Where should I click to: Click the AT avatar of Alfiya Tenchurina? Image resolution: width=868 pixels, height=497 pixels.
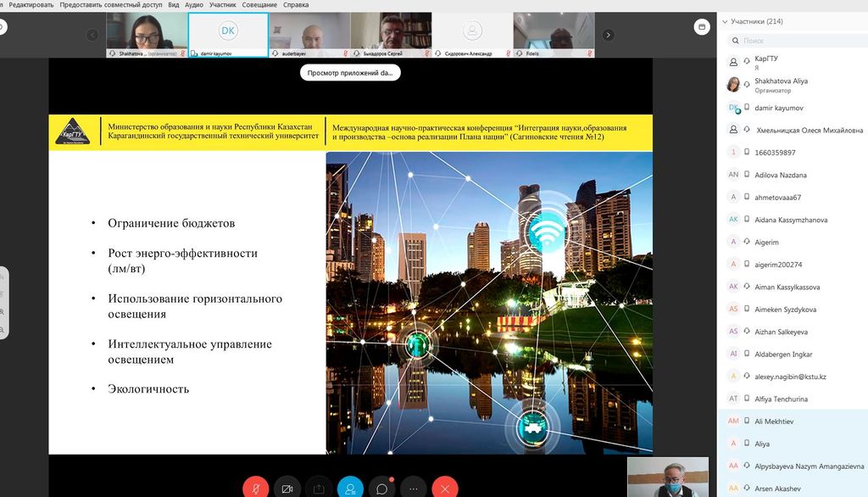tap(733, 399)
